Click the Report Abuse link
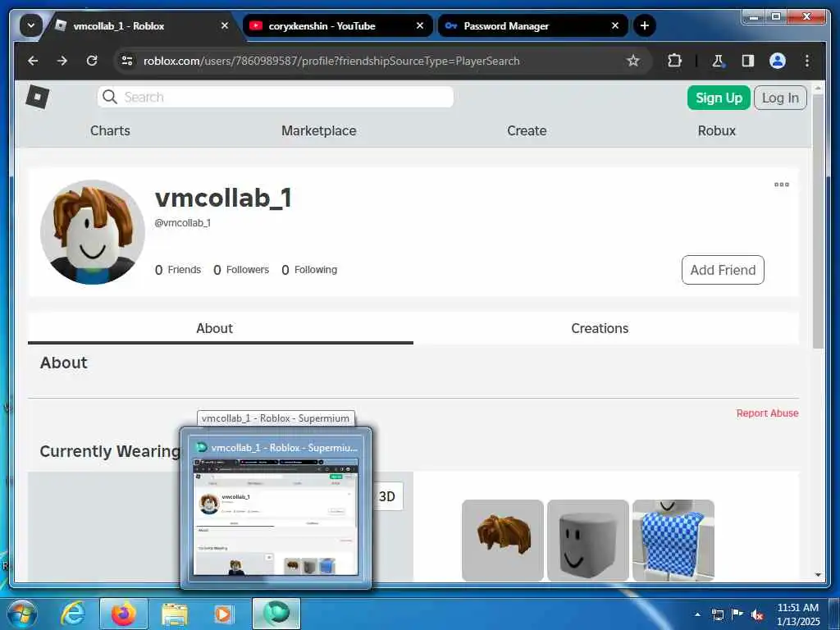840x630 pixels. tap(767, 413)
